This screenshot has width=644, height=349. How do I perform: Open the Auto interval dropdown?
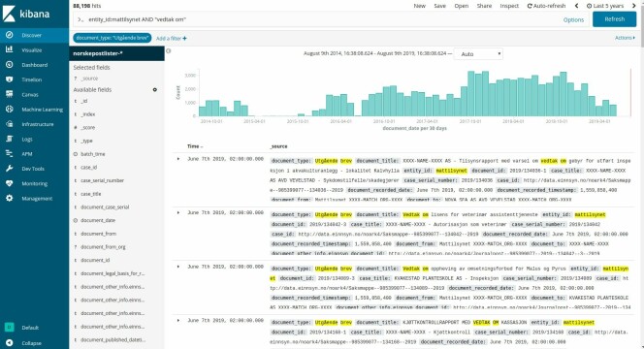tap(478, 54)
